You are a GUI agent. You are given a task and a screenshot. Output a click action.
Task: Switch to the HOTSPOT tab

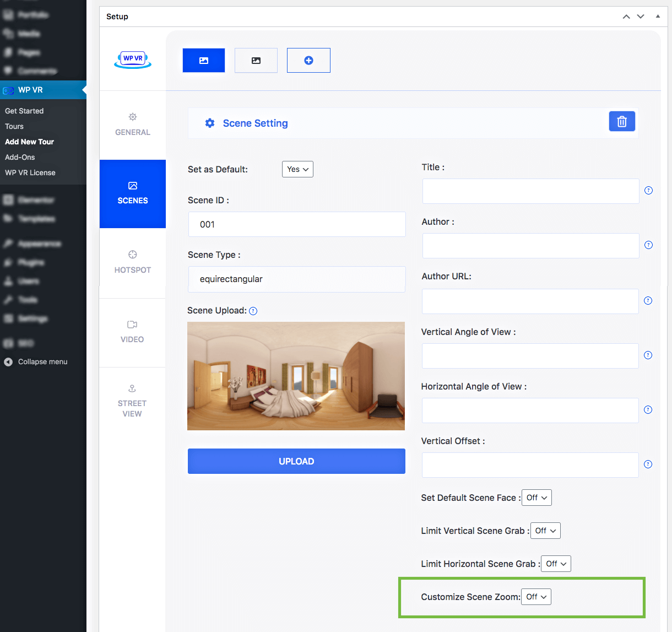click(x=133, y=262)
